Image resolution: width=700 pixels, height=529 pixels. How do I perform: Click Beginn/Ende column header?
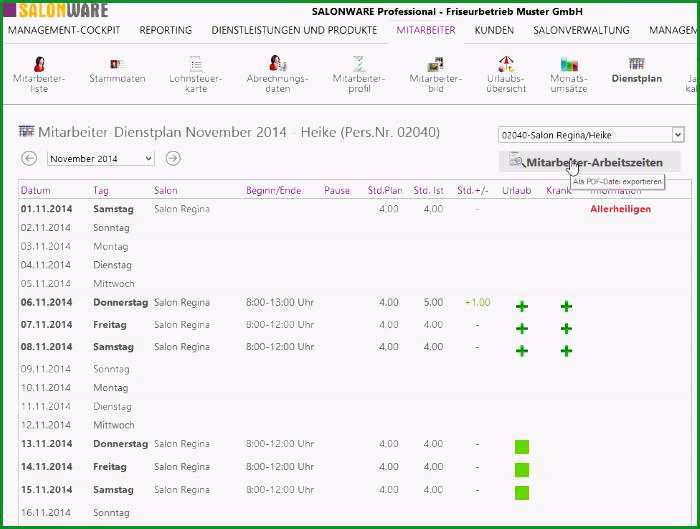click(274, 191)
